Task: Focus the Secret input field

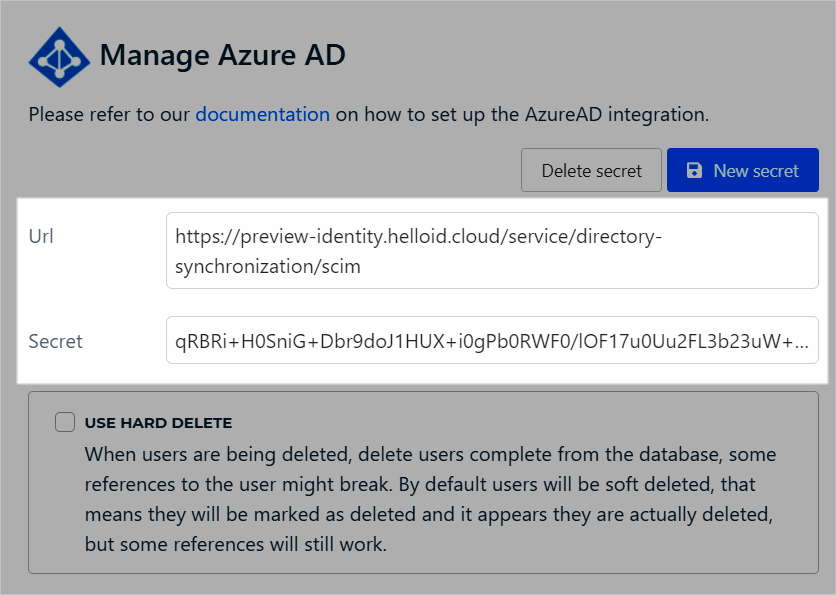Action: click(x=492, y=340)
